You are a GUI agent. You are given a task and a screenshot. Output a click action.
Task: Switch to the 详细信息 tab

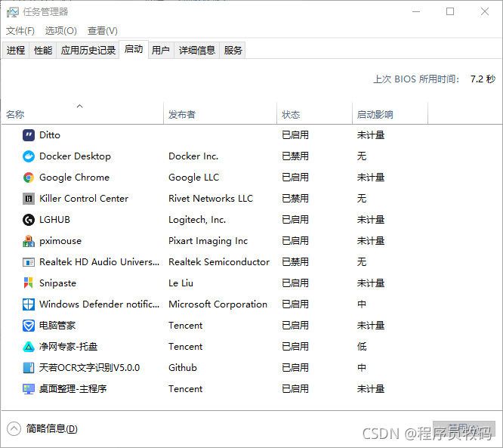[x=197, y=50]
